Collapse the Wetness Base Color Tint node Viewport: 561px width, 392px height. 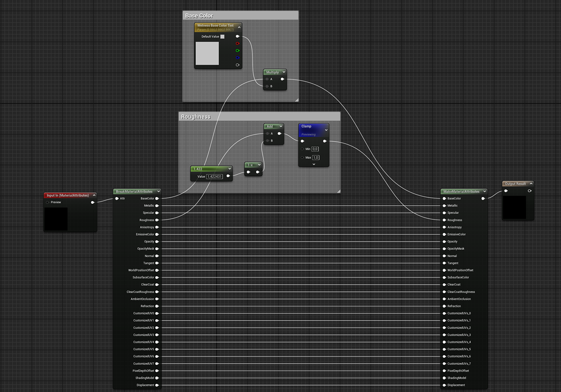click(x=239, y=27)
